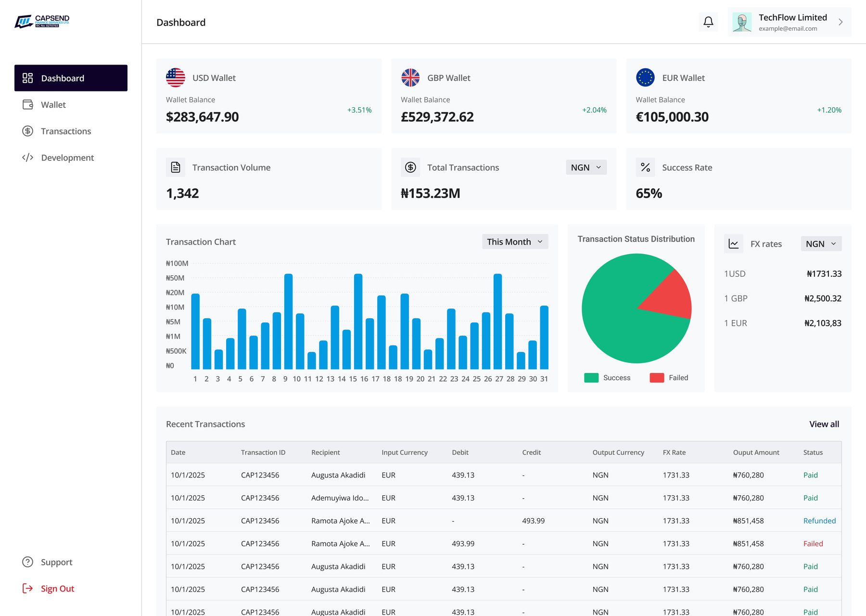The height and width of the screenshot is (616, 866).
Task: Click Success legend green swatch
Action: [x=591, y=378]
